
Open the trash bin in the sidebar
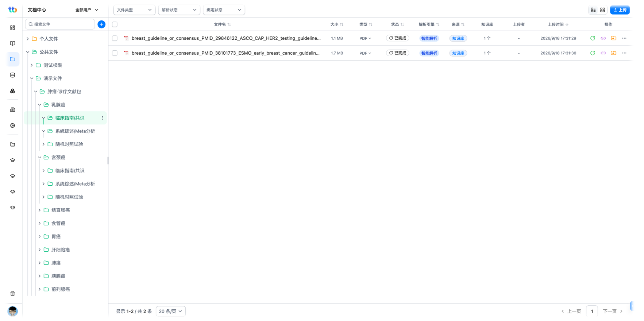coord(13,293)
